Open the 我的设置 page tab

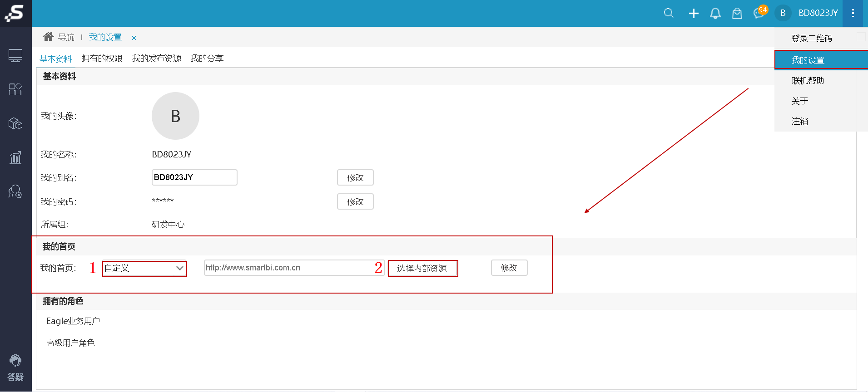click(105, 37)
